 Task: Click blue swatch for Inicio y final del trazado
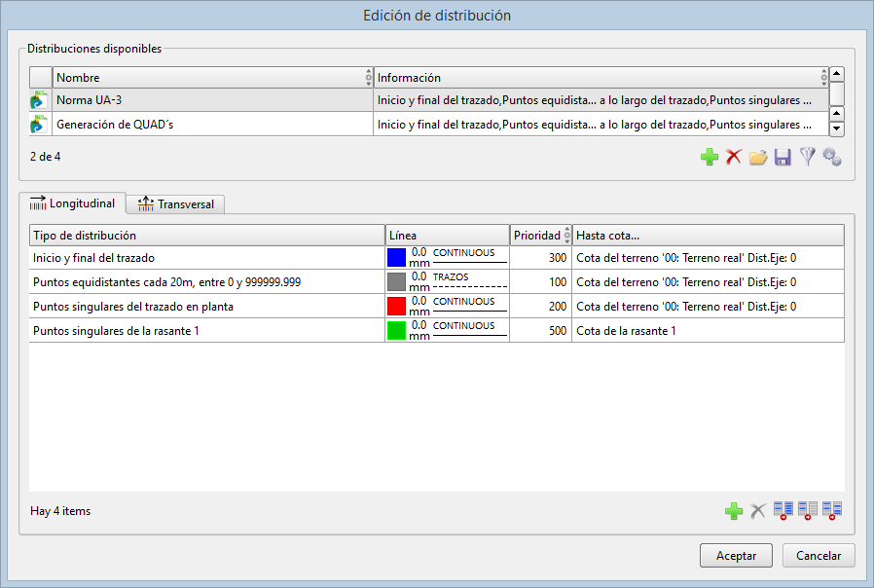[x=396, y=258]
